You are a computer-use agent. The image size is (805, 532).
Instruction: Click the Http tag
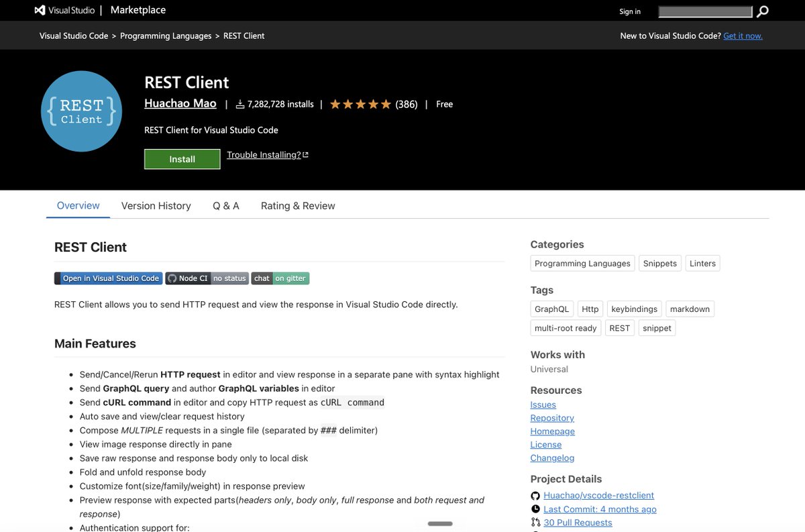590,309
